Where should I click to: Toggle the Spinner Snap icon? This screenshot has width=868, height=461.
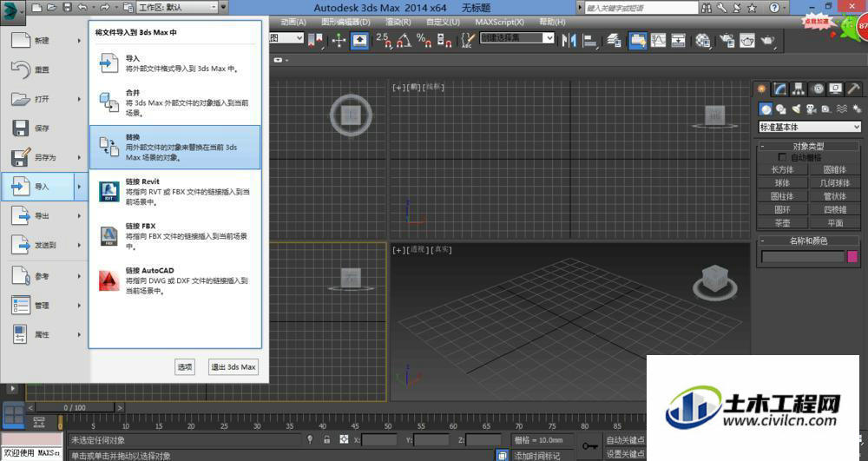(444, 41)
